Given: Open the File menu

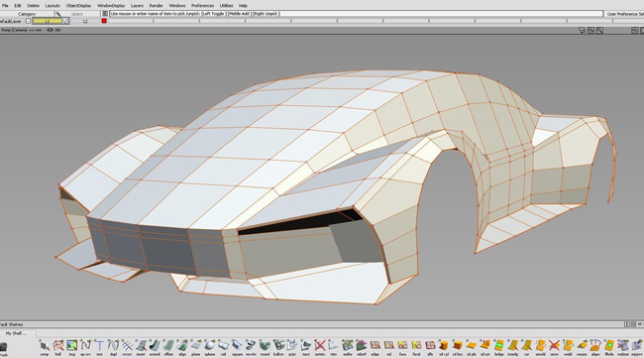Looking at the screenshot, I should click(x=5, y=6).
